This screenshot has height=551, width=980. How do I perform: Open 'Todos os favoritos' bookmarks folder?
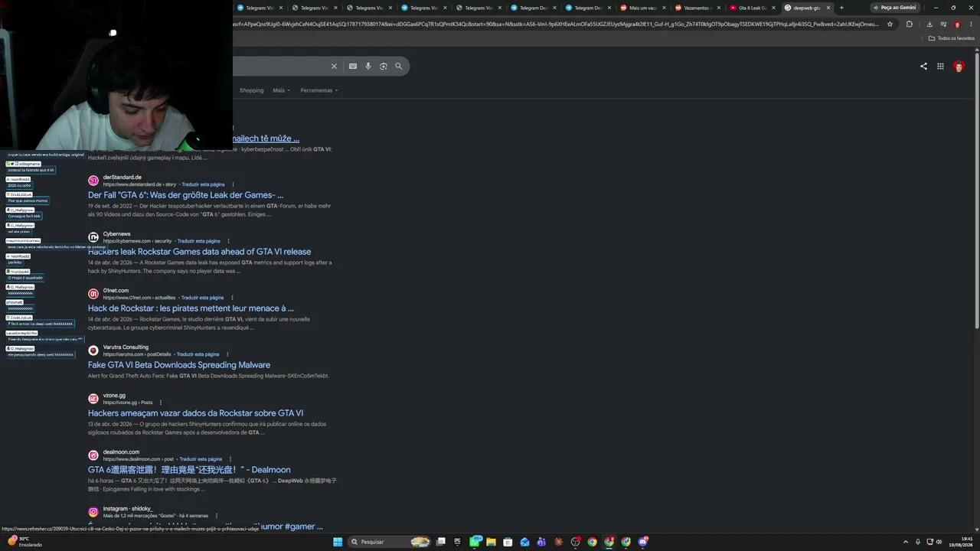951,37
